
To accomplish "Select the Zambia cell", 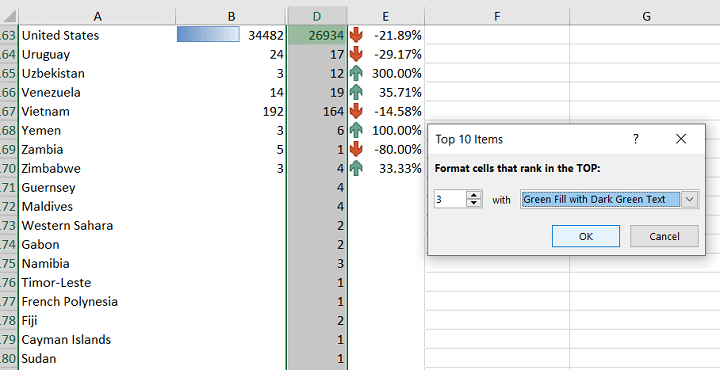I will (x=97, y=150).
